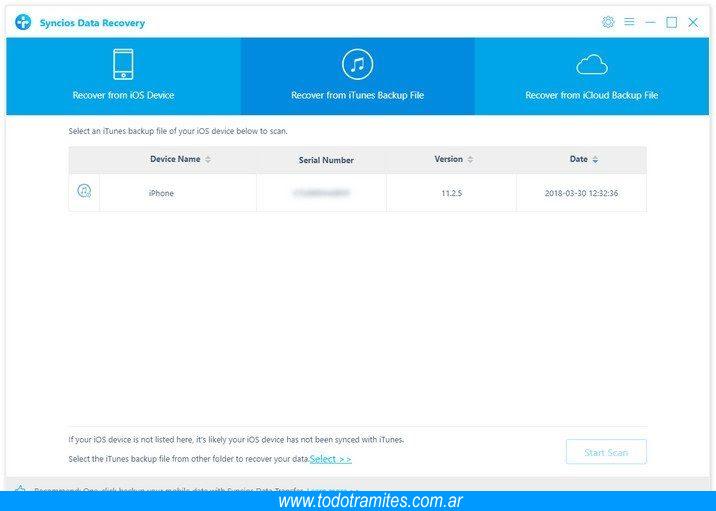The width and height of the screenshot is (716, 511).
Task: Open the Select >> folder link
Action: pyautogui.click(x=330, y=459)
